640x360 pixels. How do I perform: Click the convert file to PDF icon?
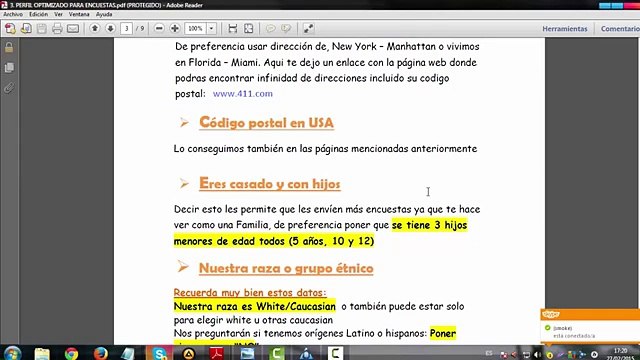coord(26,28)
